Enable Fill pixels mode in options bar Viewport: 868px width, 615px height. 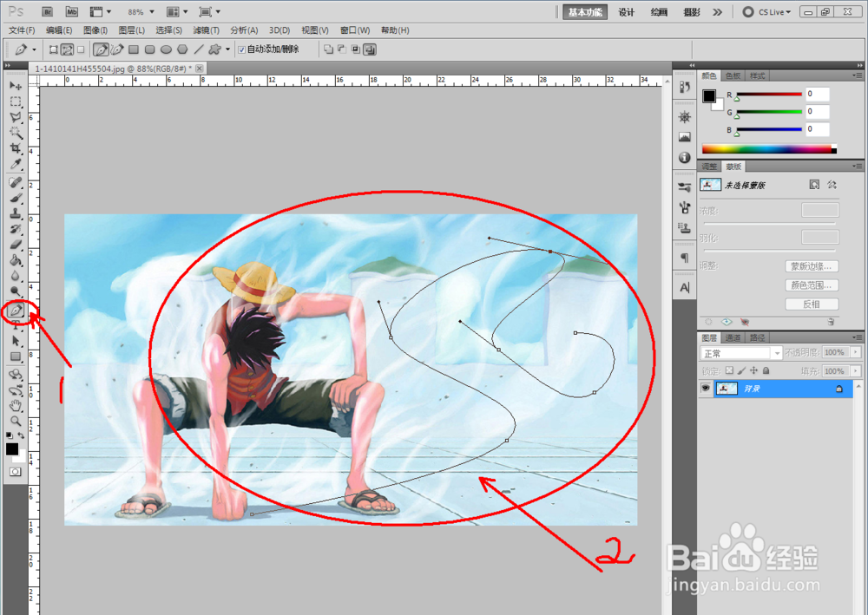(81, 49)
